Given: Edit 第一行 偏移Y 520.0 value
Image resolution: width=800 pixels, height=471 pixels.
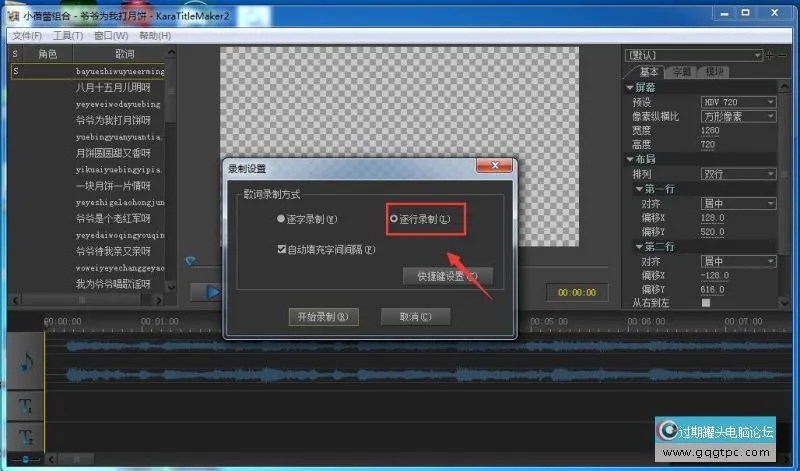Looking at the screenshot, I should point(713,232).
